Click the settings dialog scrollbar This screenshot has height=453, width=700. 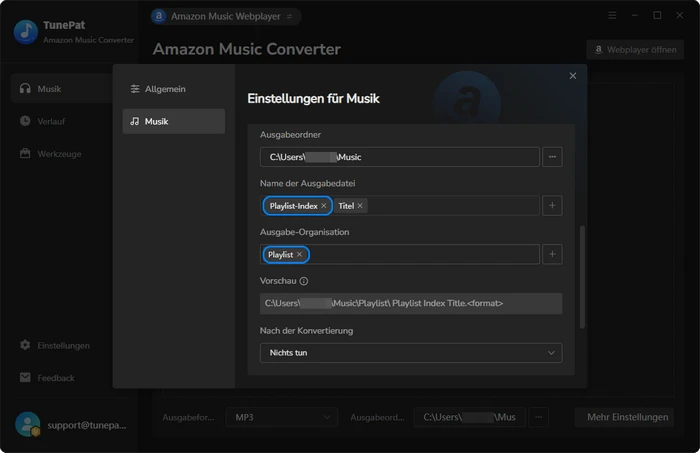pyautogui.click(x=582, y=277)
